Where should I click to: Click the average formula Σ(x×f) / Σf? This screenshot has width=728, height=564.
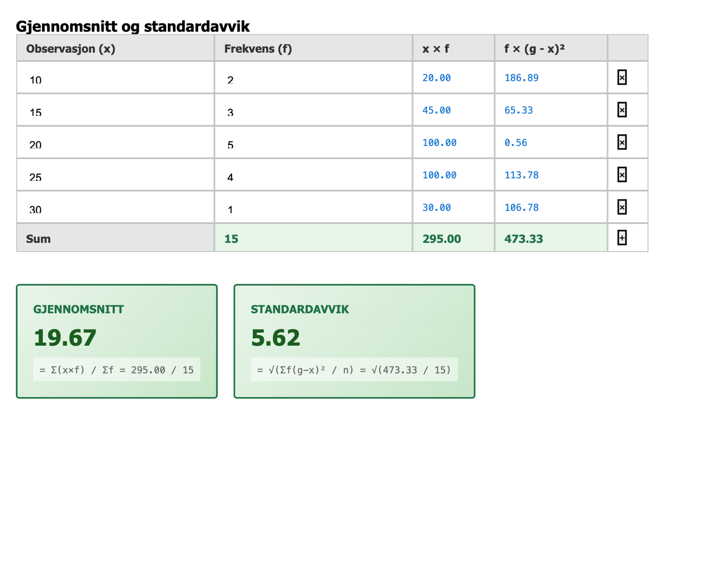pos(116,370)
